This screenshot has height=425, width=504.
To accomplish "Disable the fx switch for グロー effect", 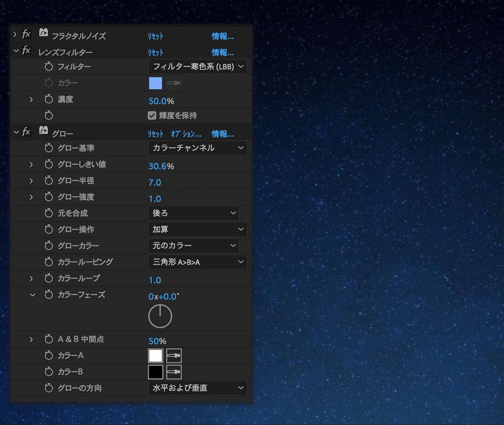I will (x=26, y=132).
